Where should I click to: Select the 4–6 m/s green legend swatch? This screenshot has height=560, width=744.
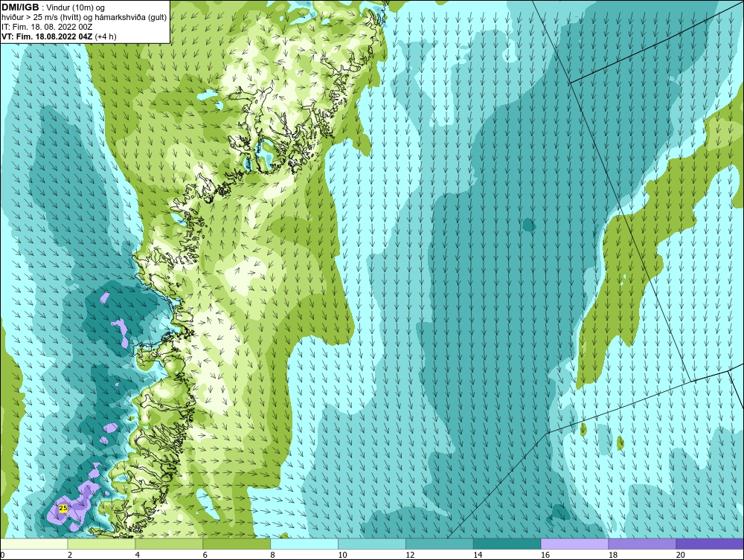coord(169,544)
